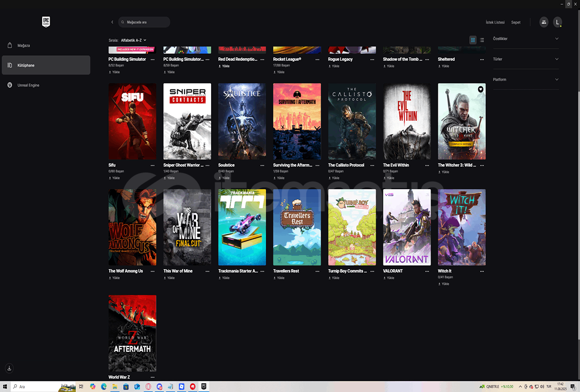The width and height of the screenshot is (580, 392).
Task: Open more options for Soulstice
Action: [x=262, y=166]
